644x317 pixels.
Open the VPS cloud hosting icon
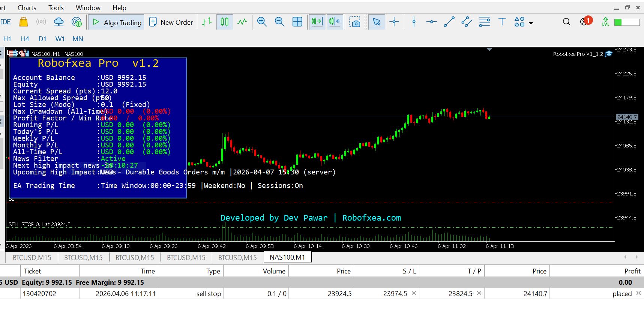pyautogui.click(x=59, y=22)
